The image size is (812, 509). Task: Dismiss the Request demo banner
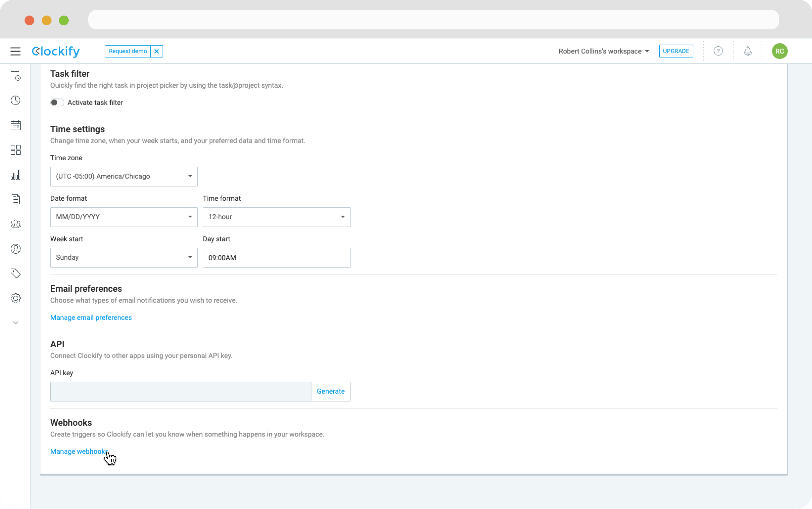point(156,51)
